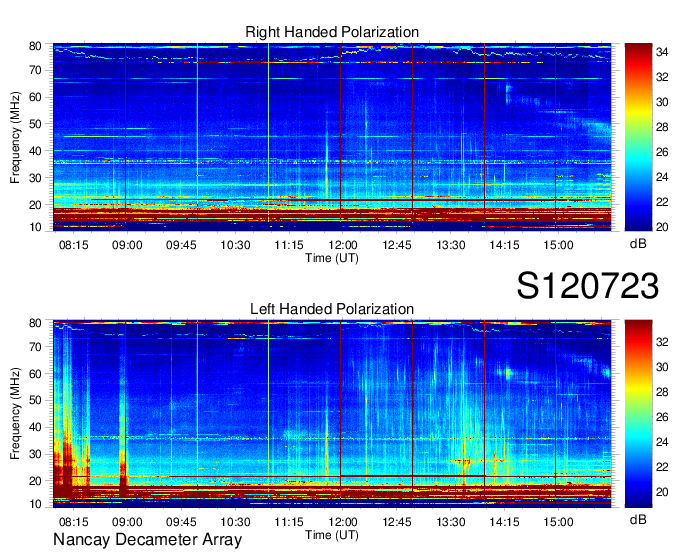Screen dimensions: 680x552
Task: Click the 12:00 time tick of bottom plot
Action: [x=343, y=522]
